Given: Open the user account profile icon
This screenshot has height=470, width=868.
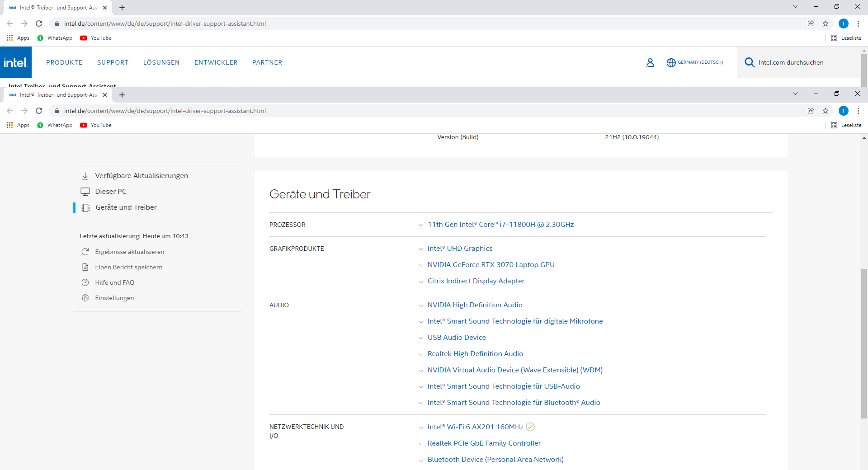Looking at the screenshot, I should (650, 63).
